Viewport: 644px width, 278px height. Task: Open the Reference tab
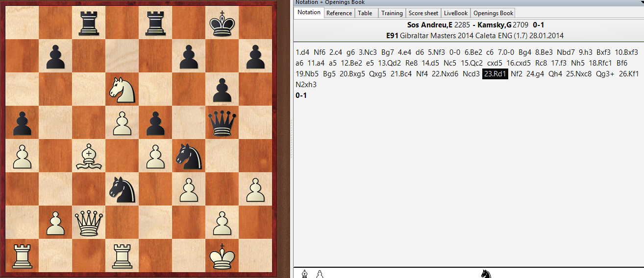pyautogui.click(x=339, y=13)
